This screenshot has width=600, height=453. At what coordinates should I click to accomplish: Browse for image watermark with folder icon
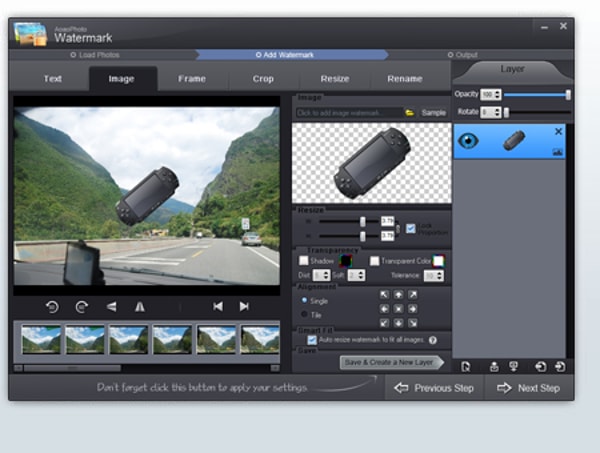409,113
